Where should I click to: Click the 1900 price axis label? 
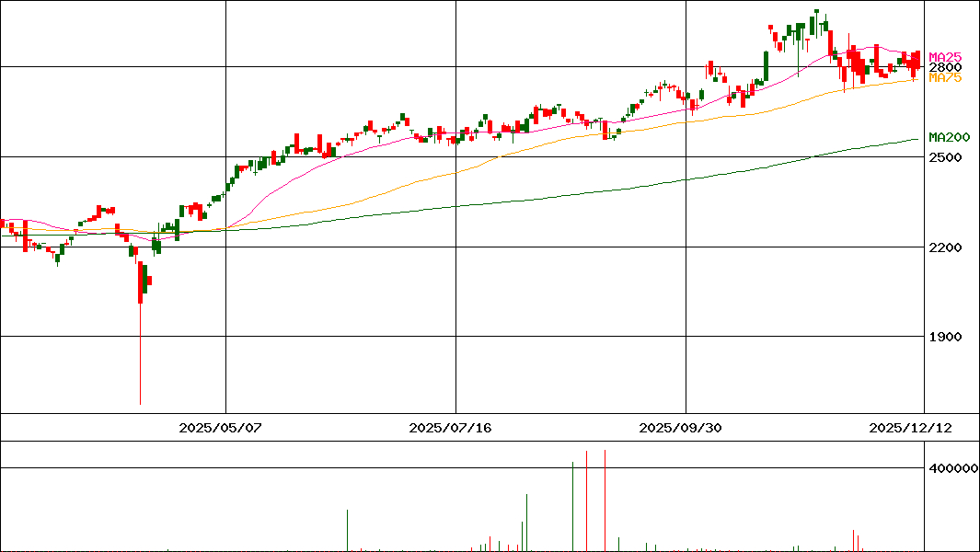click(945, 337)
